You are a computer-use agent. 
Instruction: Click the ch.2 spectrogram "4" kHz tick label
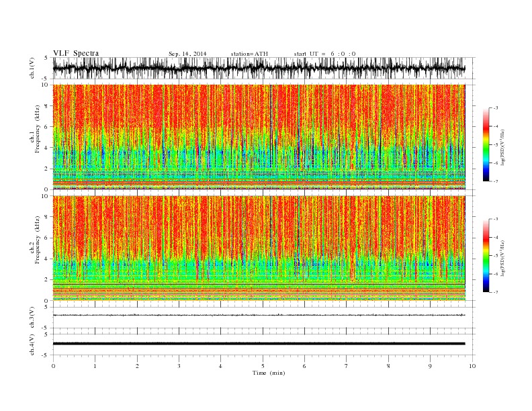click(x=46, y=259)
